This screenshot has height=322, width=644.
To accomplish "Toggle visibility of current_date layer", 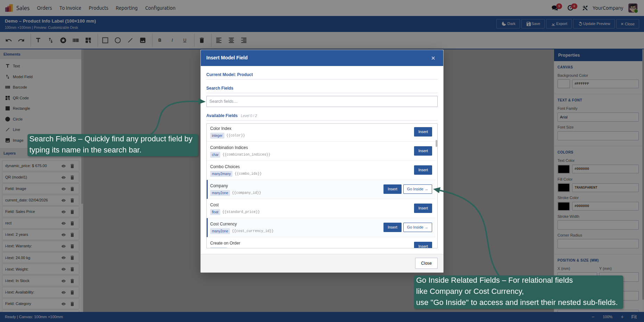I will tap(64, 200).
